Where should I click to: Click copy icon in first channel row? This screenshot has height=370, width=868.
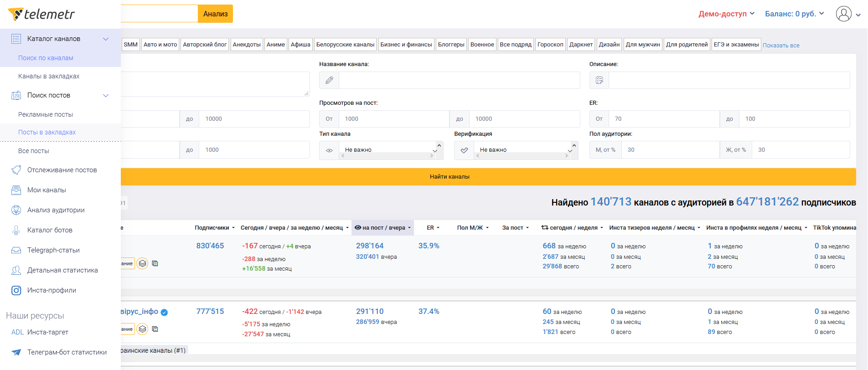pos(155,263)
